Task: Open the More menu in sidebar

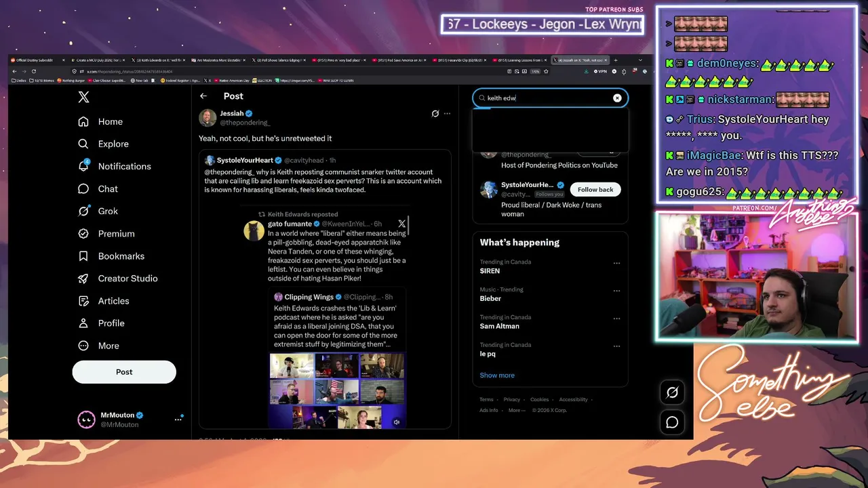Action: pos(98,345)
